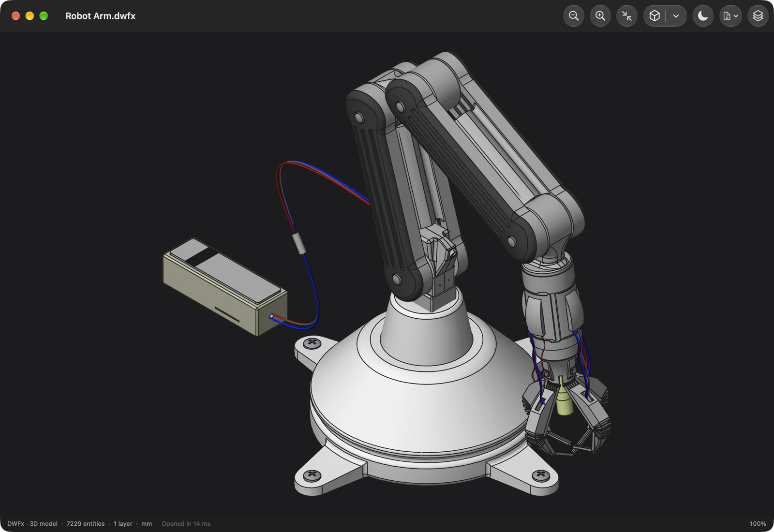Open the layers panel icon

(758, 16)
